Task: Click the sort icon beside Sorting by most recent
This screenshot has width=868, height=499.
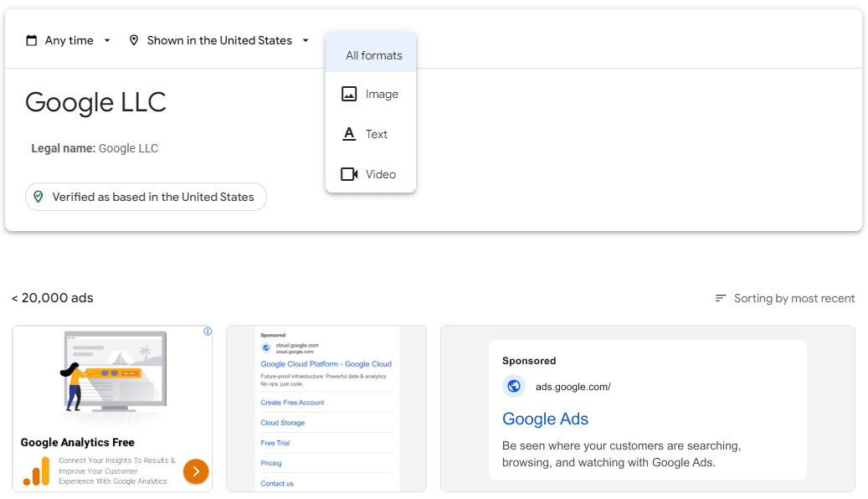Action: [720, 299]
